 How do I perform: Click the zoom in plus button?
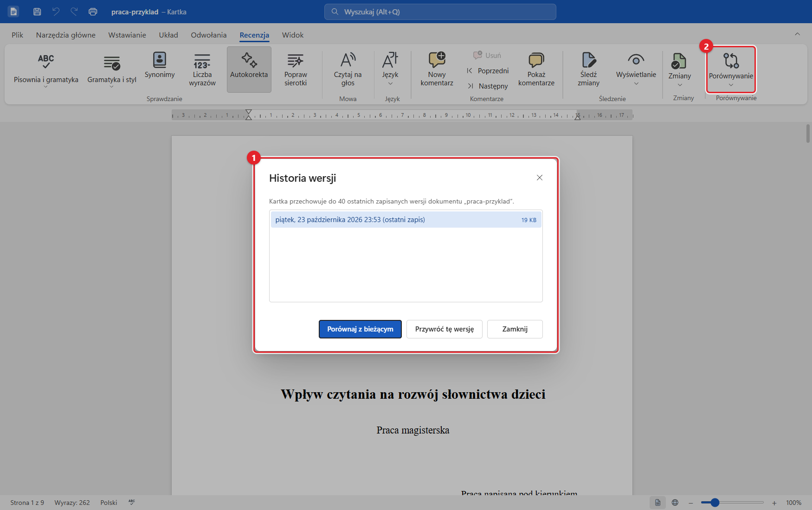[x=774, y=503]
